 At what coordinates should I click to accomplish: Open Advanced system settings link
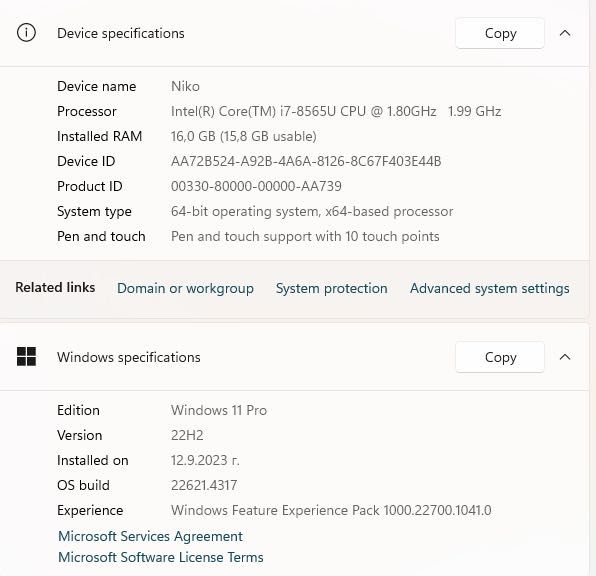click(490, 288)
